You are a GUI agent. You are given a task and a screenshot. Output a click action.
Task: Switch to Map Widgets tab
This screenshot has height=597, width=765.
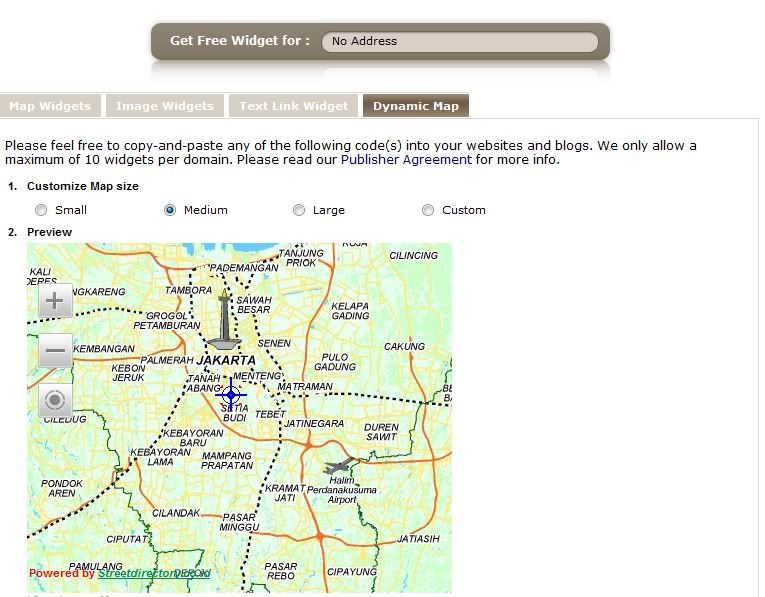tap(50, 106)
